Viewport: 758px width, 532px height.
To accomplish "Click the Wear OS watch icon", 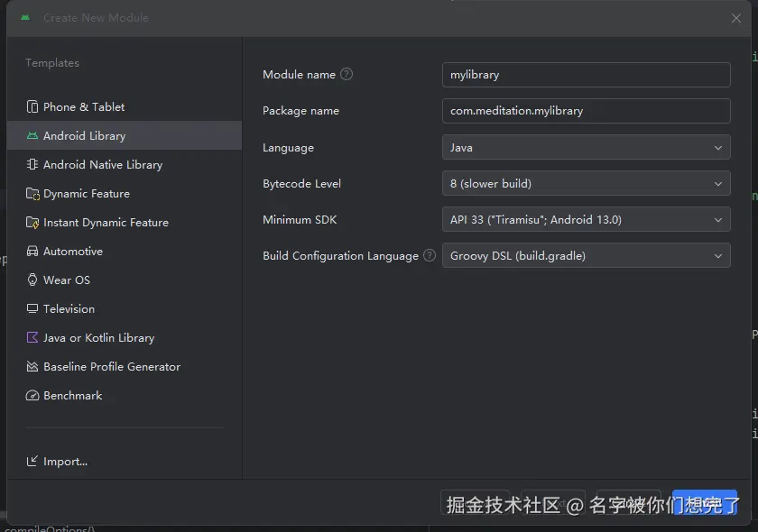I will pos(32,280).
